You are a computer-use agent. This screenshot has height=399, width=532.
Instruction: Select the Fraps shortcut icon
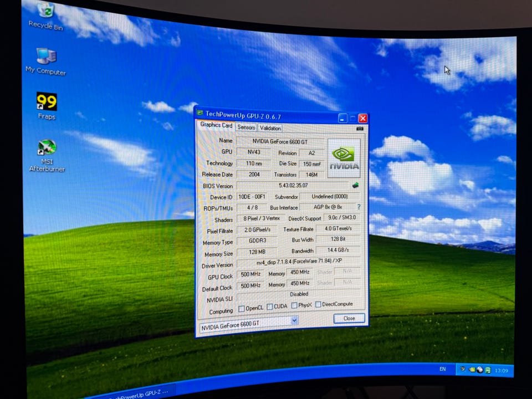(47, 106)
